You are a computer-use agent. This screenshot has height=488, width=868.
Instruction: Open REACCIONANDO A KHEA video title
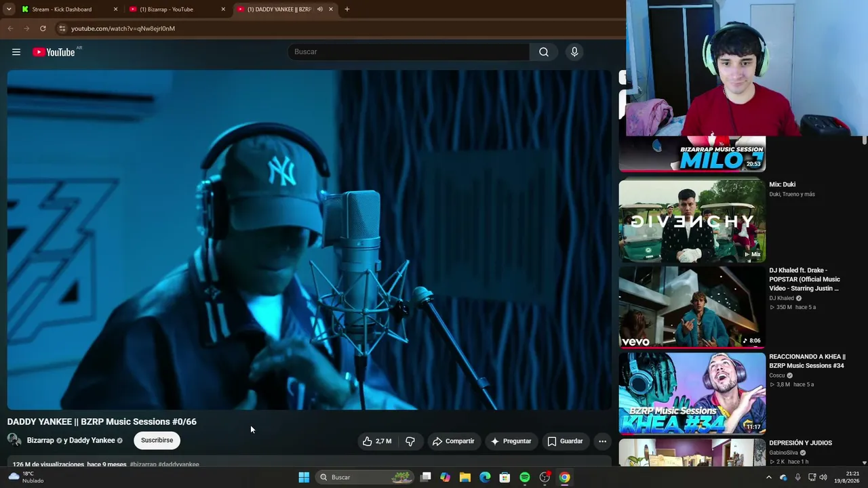pos(807,361)
